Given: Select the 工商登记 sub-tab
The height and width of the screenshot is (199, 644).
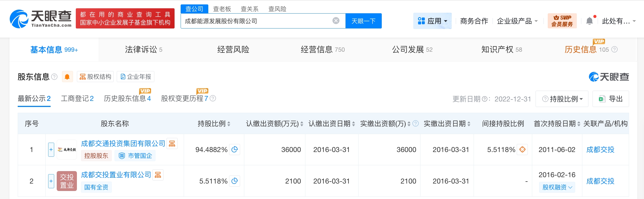Looking at the screenshot, I should coord(77,99).
